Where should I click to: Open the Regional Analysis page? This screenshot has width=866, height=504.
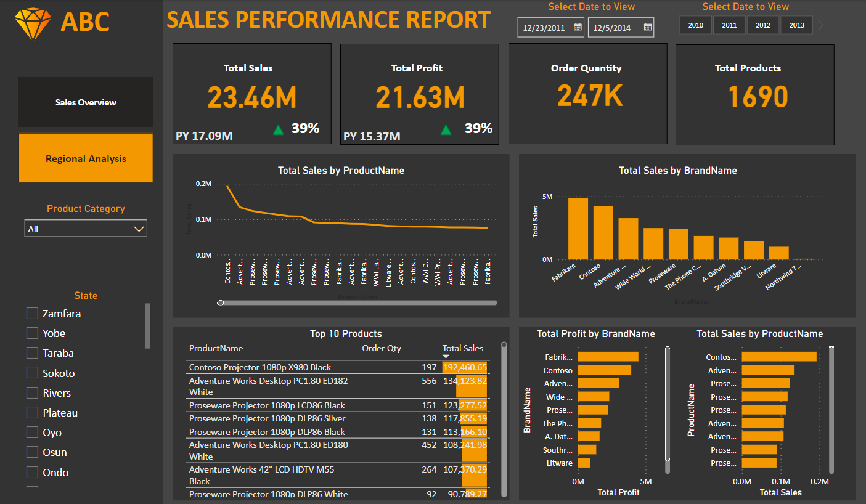click(x=86, y=158)
